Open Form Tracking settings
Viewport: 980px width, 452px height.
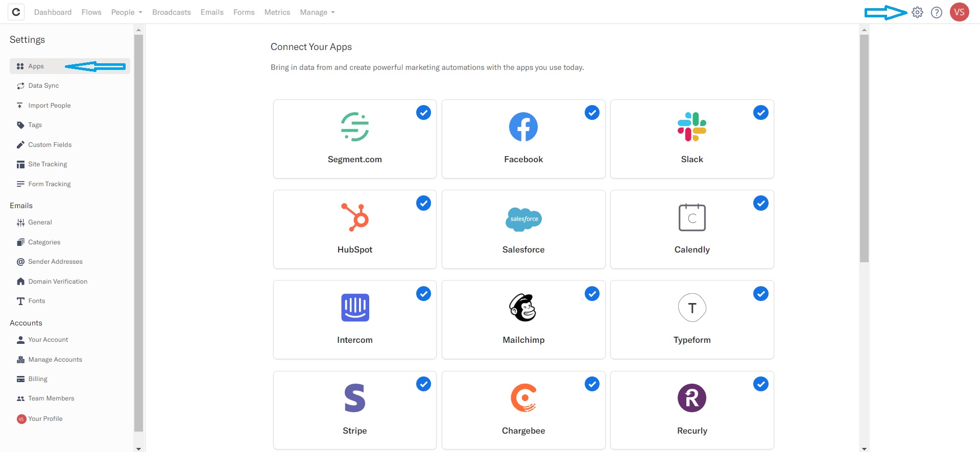[x=50, y=184]
